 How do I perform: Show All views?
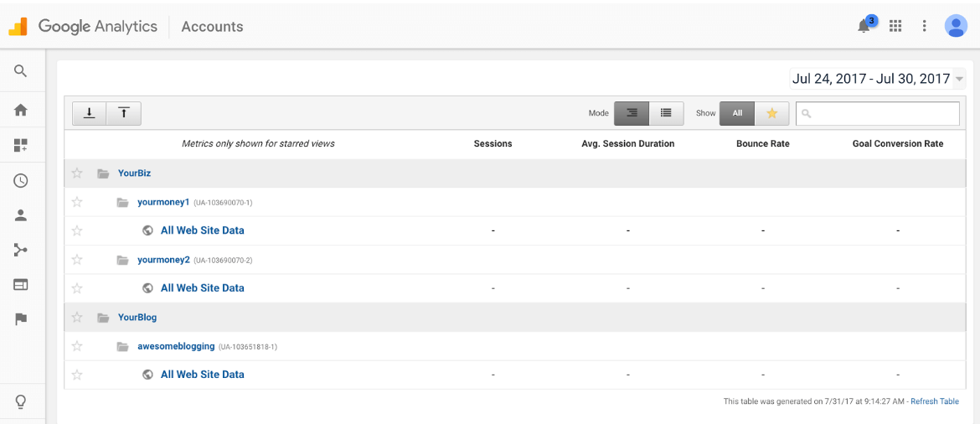coord(737,113)
